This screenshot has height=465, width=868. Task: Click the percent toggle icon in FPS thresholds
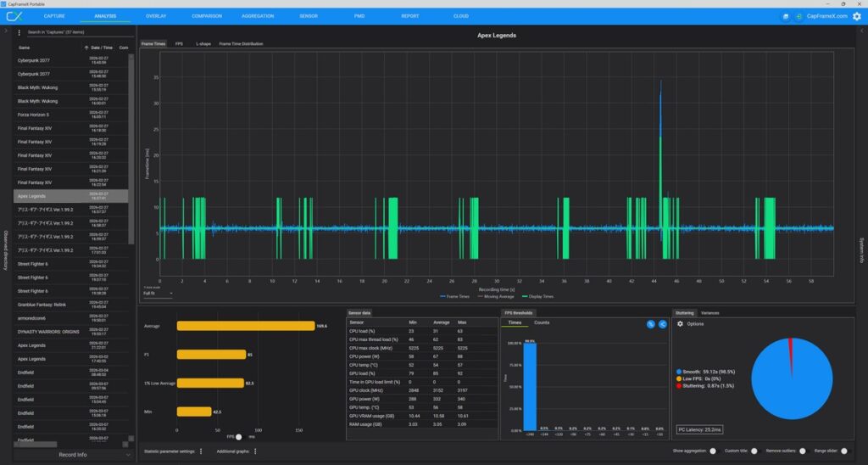(650, 324)
